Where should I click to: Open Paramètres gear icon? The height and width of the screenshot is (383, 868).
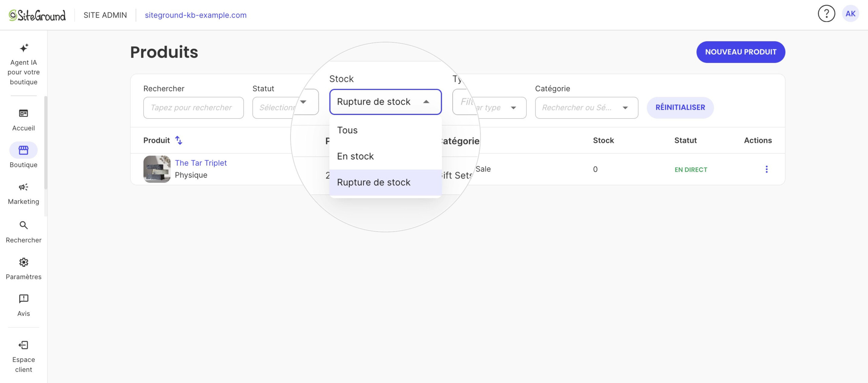[x=23, y=262]
